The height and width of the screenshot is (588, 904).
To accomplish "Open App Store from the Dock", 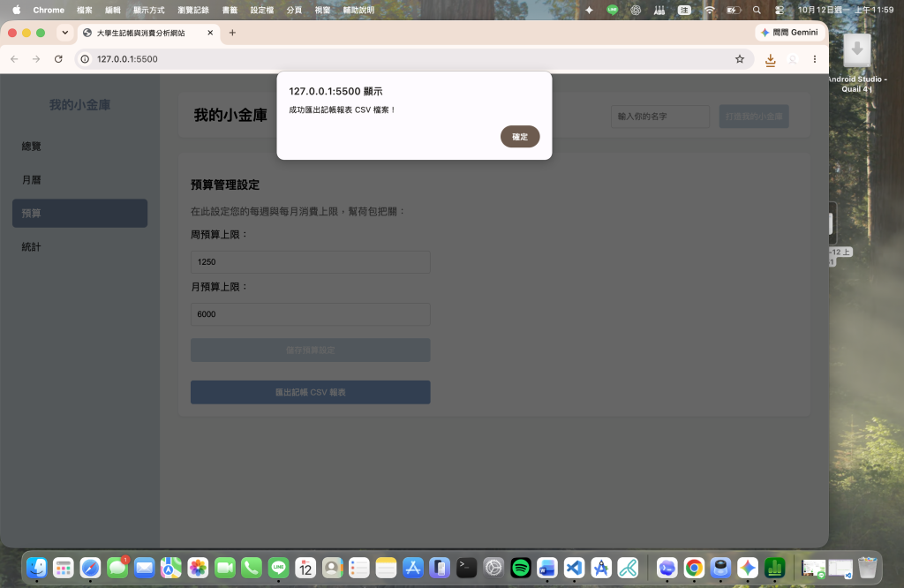I will (413, 568).
